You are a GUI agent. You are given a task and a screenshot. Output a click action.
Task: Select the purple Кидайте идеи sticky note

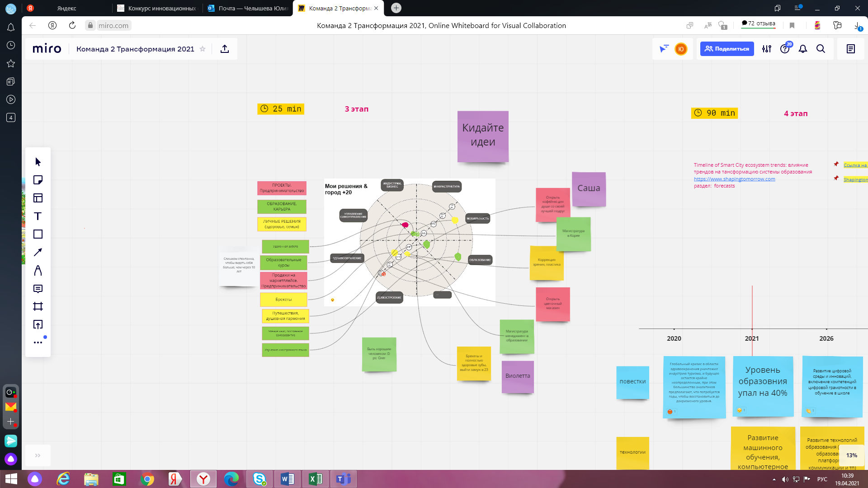(x=483, y=136)
